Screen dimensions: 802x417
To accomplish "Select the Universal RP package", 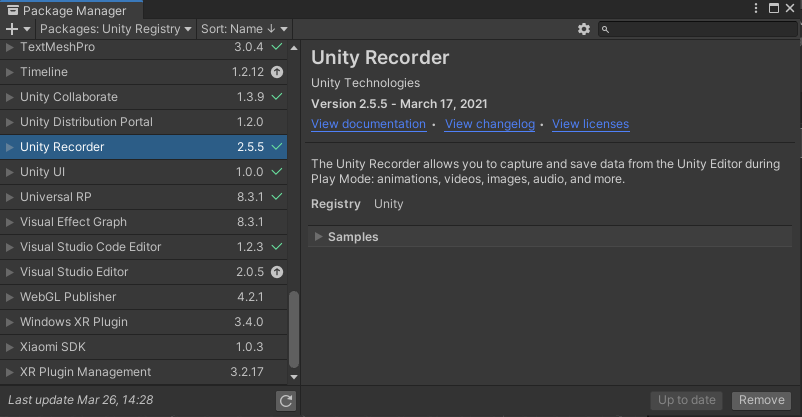I will tap(143, 197).
